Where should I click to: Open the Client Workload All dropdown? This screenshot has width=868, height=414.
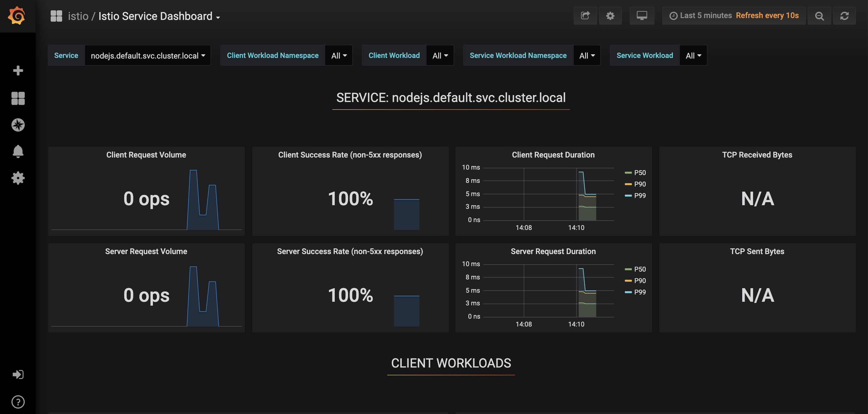tap(440, 55)
